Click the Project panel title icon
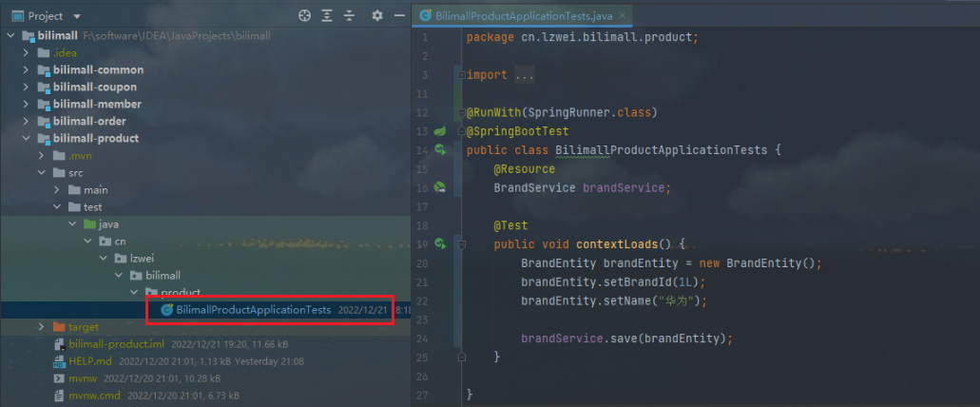Image resolution: width=980 pixels, height=407 pixels. pyautogui.click(x=18, y=15)
